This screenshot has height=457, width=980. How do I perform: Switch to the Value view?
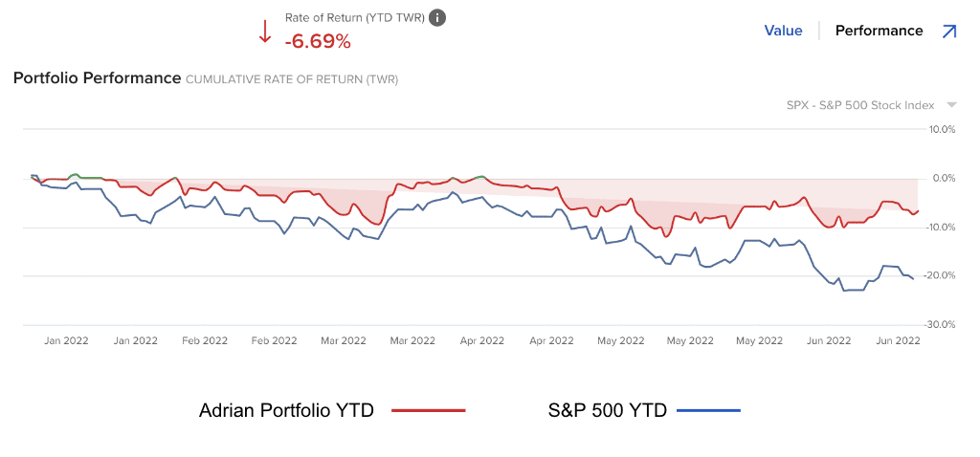click(x=783, y=31)
